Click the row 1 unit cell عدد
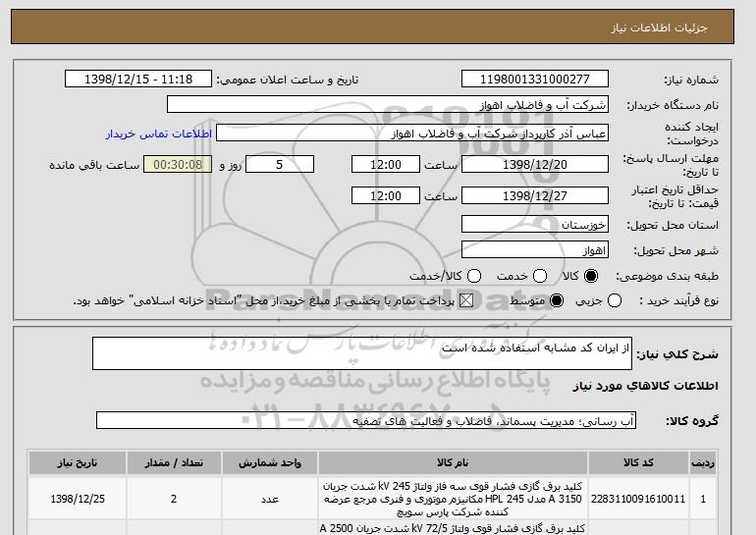 coord(270,499)
